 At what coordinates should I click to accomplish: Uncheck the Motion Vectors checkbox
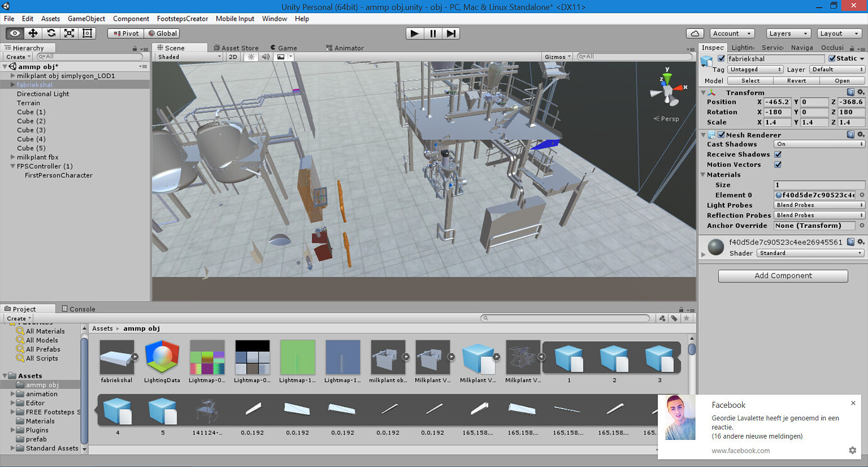click(778, 164)
